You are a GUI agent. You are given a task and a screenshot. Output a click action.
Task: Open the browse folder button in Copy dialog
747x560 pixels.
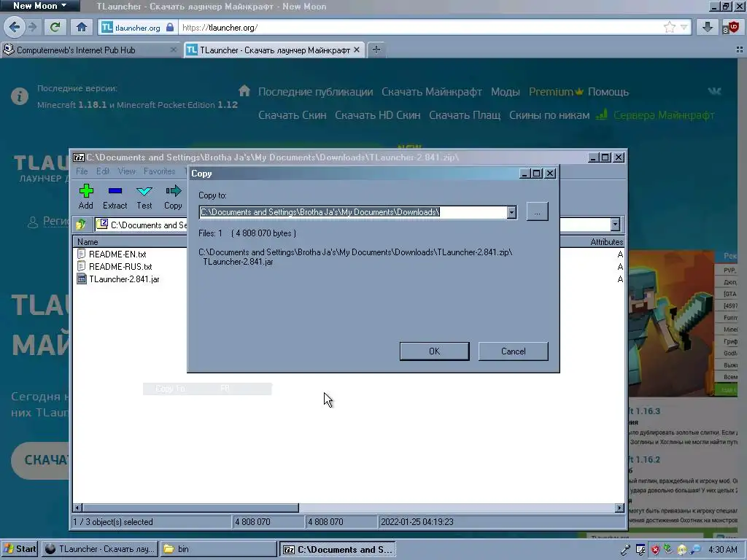537,212
